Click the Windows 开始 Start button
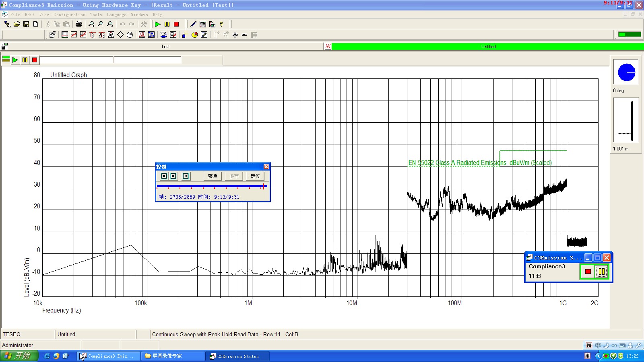Screen dimensions: 644x362 click(19, 356)
